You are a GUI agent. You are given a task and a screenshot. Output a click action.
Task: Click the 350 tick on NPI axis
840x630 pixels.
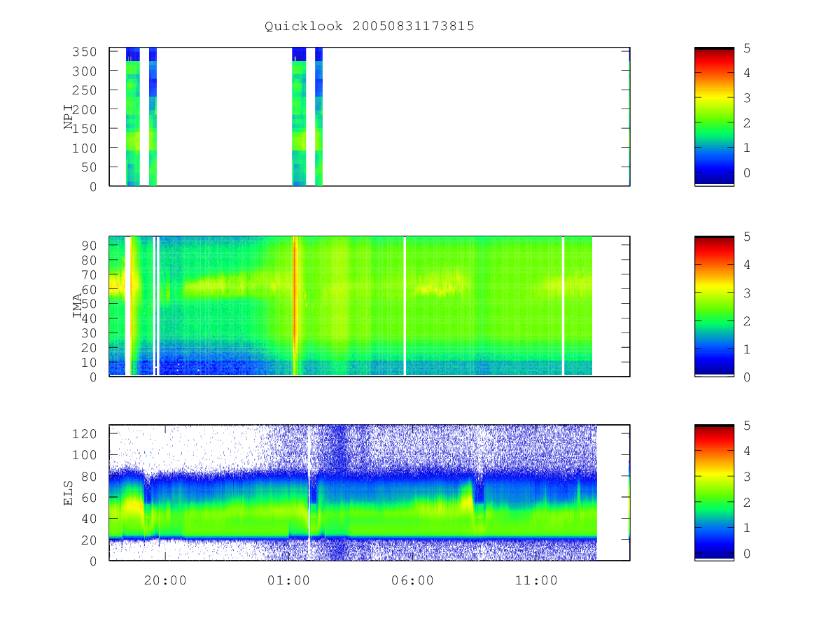tap(84, 52)
